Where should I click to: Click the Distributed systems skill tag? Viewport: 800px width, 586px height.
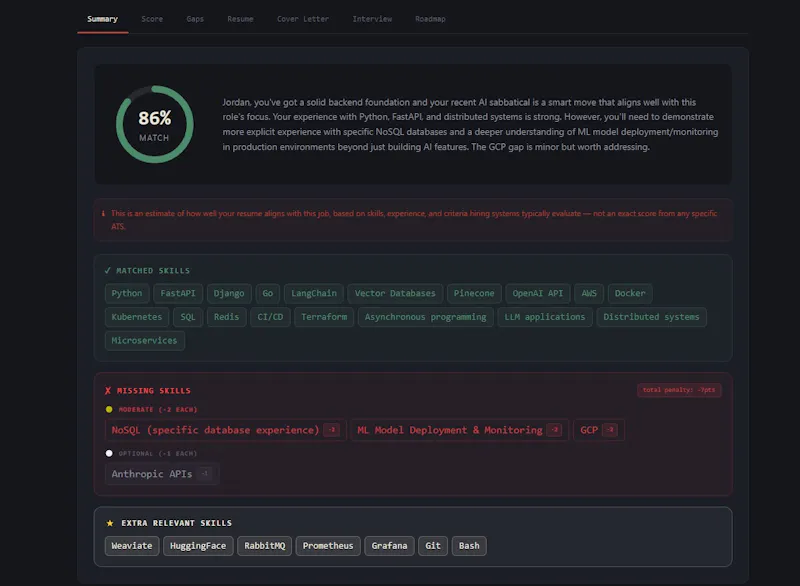click(x=652, y=317)
